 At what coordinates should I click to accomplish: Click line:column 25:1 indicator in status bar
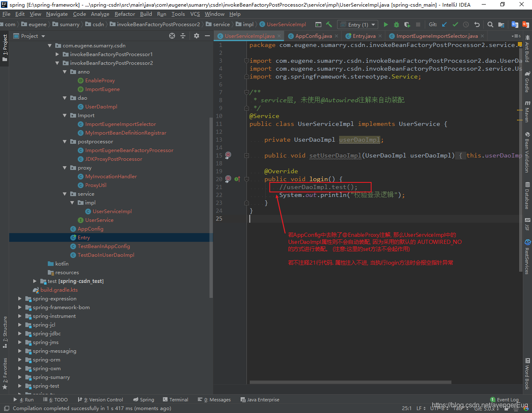coord(406,408)
